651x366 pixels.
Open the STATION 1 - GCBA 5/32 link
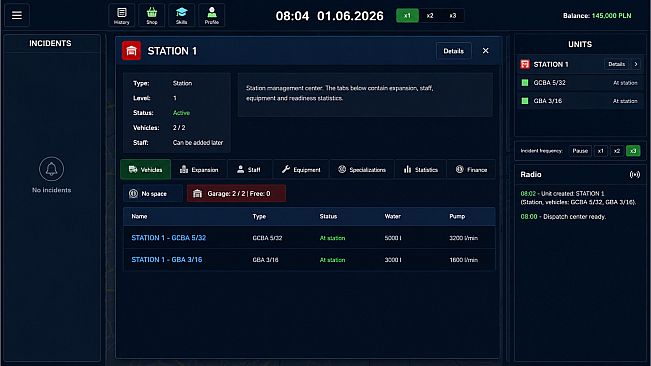tap(169, 238)
